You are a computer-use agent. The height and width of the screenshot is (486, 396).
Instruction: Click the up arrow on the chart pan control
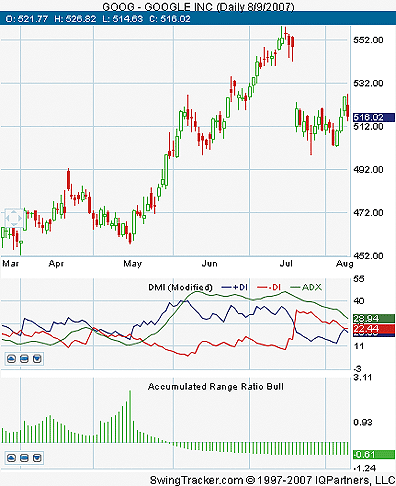point(14,212)
